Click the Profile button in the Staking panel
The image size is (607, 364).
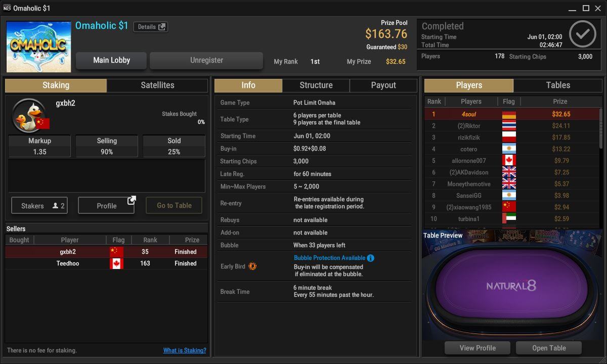[x=107, y=206]
